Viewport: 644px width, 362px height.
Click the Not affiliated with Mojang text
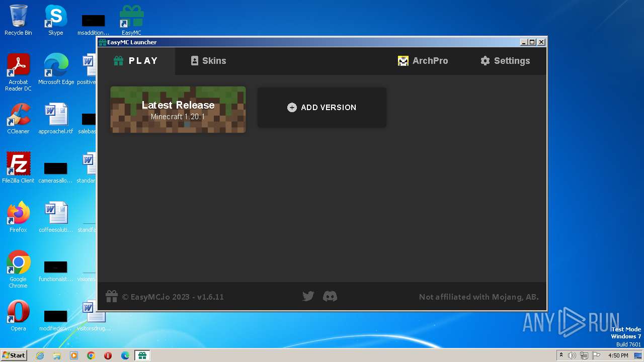coord(479,297)
